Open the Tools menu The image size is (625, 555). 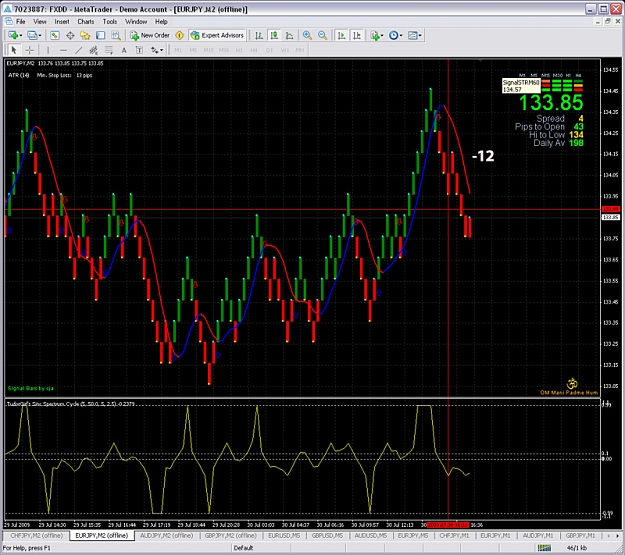[x=110, y=22]
